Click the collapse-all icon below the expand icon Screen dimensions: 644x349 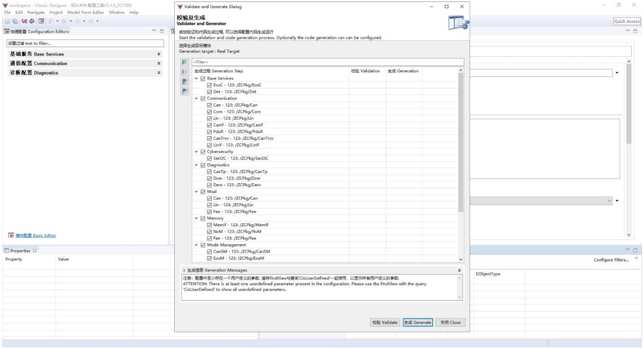click(185, 71)
